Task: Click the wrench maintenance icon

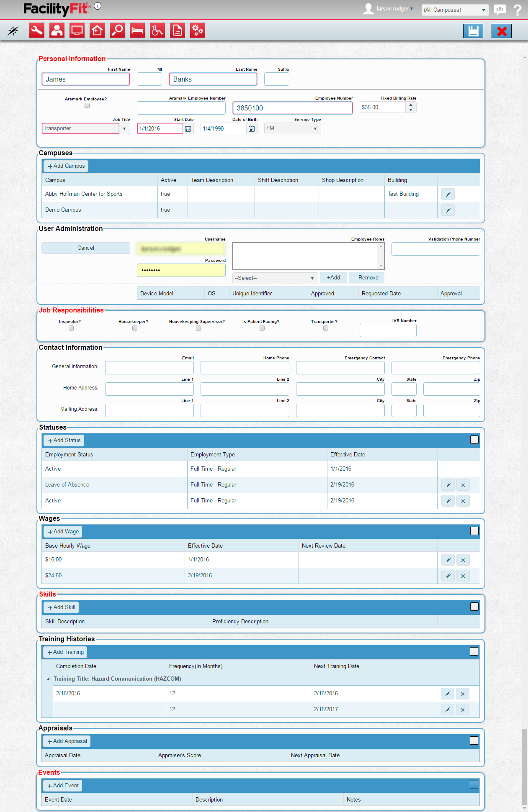Action: point(37,31)
